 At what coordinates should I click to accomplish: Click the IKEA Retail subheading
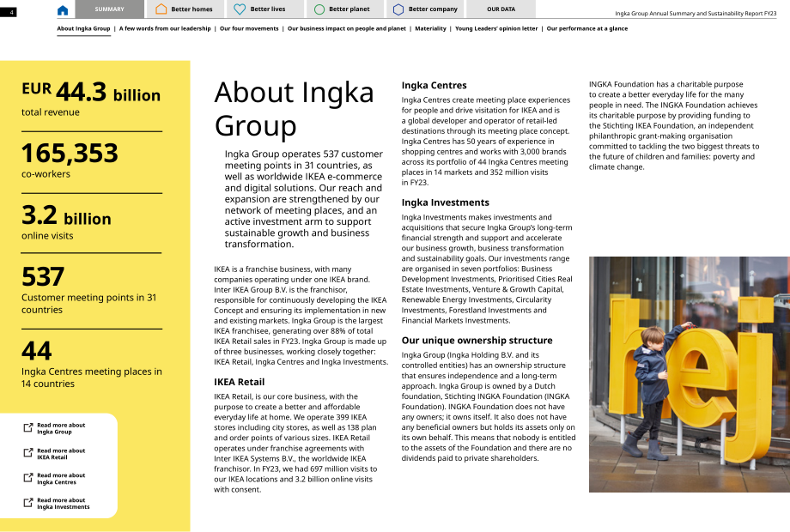(x=240, y=382)
